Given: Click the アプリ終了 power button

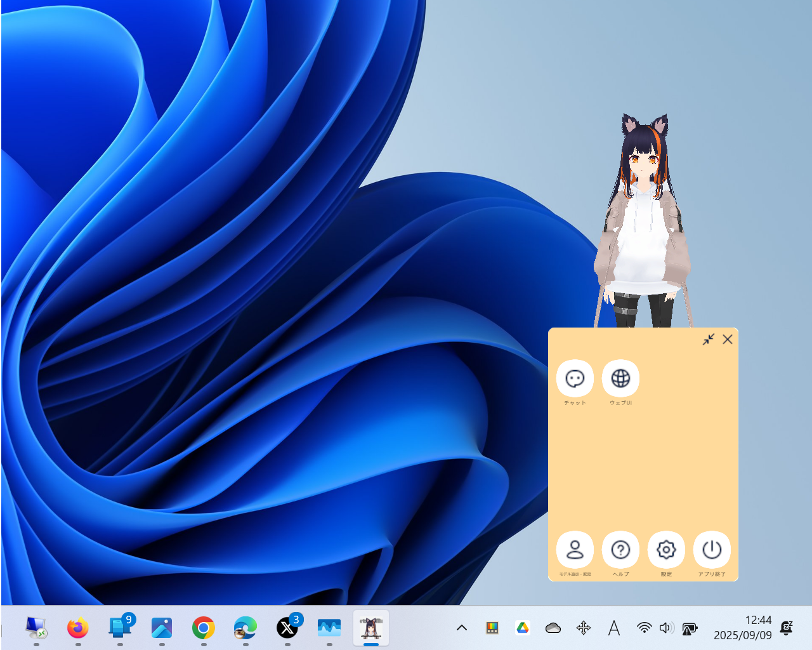Looking at the screenshot, I should coord(712,549).
